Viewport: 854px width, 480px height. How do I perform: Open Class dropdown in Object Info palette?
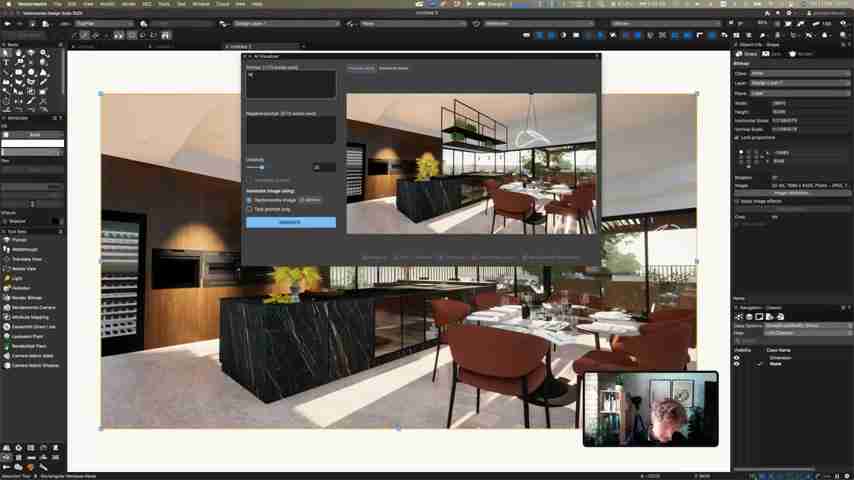tap(800, 74)
